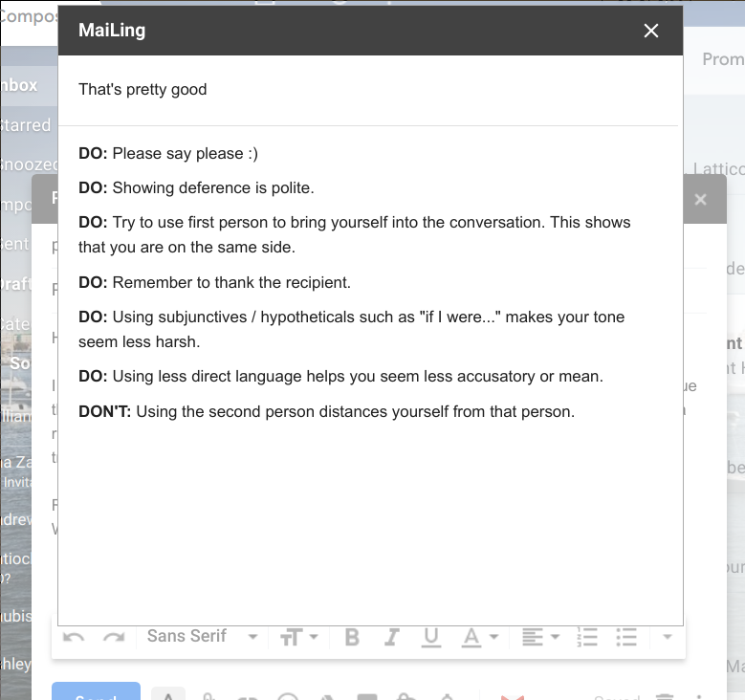Click the Undo icon in compose toolbar
Screen dimensions: 745x700
point(74,637)
